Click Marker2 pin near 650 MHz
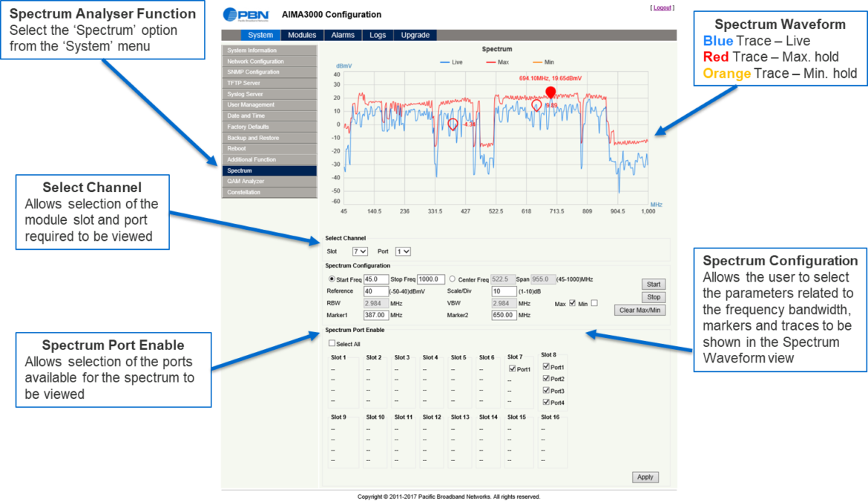The height and width of the screenshot is (504, 868). (x=536, y=106)
